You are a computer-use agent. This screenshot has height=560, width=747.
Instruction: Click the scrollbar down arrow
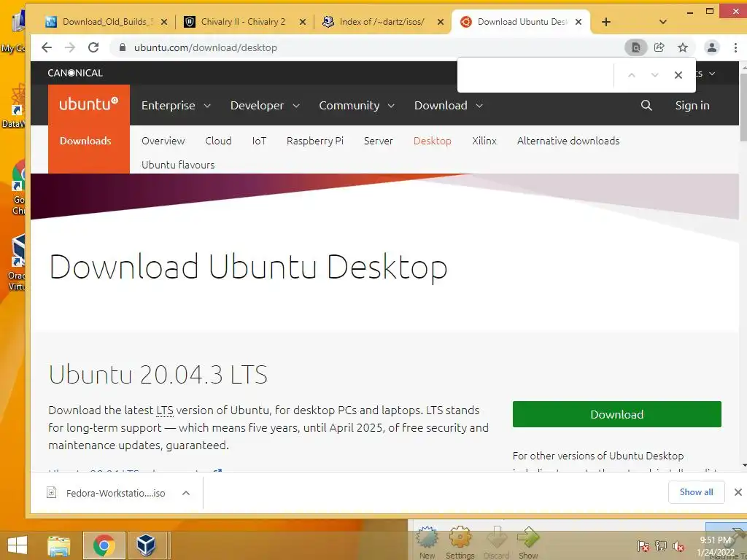click(743, 465)
